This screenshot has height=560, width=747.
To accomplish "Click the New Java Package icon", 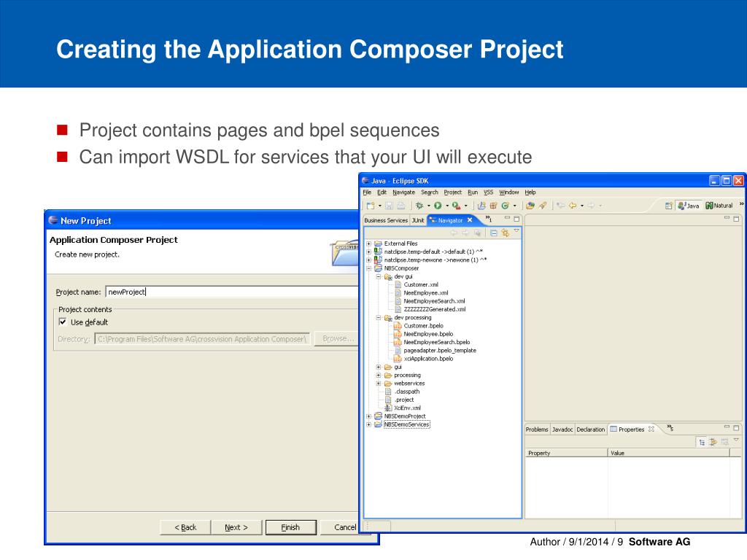I will tap(493, 206).
